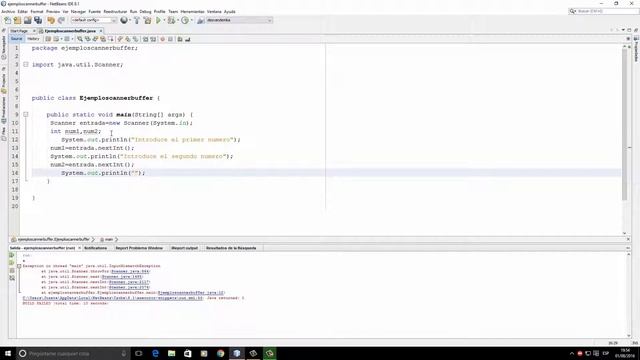Viewport: 640px width, 360px height.
Task: Open the Archivo menu
Action: point(8,11)
